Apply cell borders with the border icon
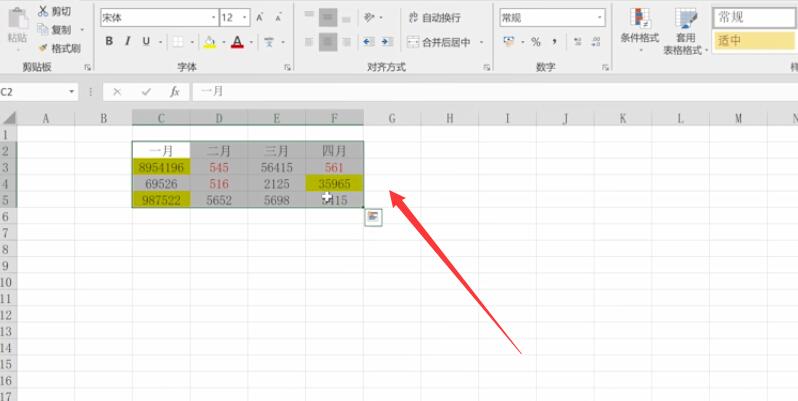Image resolution: width=798 pixels, height=401 pixels. (x=178, y=42)
